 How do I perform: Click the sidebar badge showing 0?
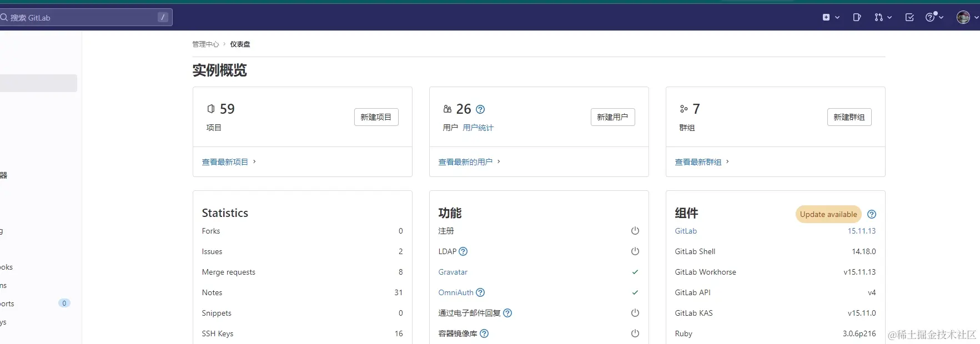point(64,303)
